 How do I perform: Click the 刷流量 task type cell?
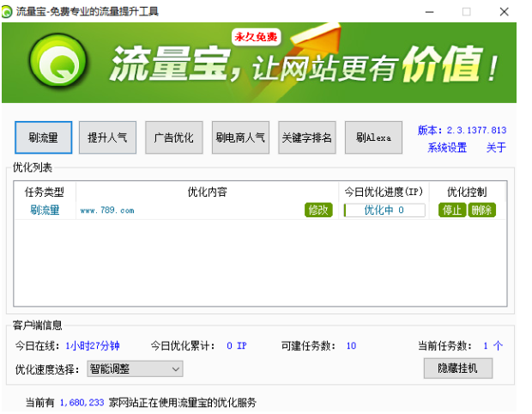pos(45,210)
